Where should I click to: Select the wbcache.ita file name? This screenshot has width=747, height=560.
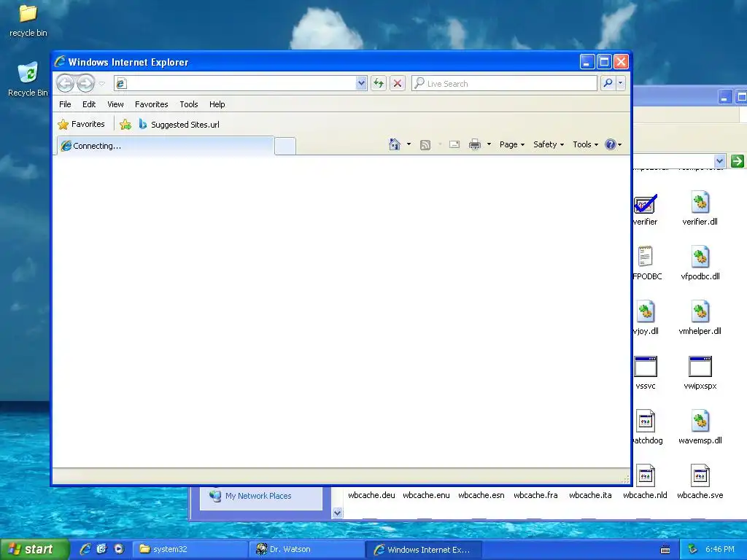coord(590,495)
